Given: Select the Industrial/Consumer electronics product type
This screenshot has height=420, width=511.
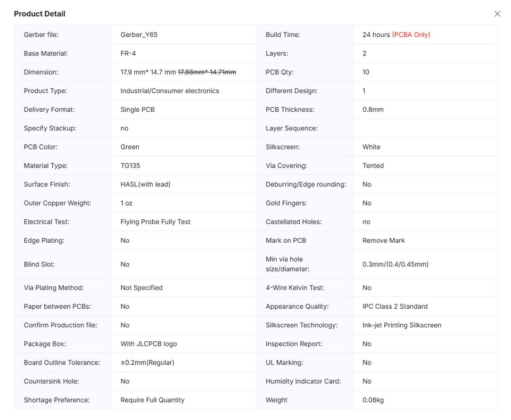Looking at the screenshot, I should click(170, 91).
